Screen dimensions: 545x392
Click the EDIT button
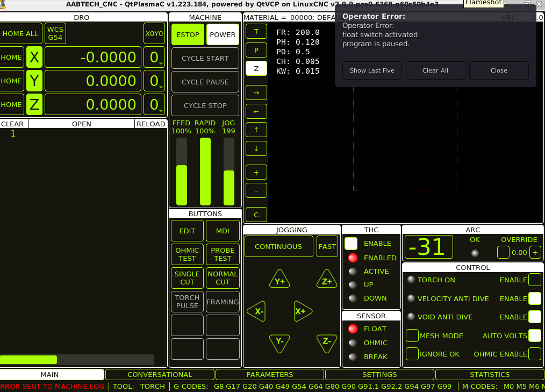tap(188, 231)
